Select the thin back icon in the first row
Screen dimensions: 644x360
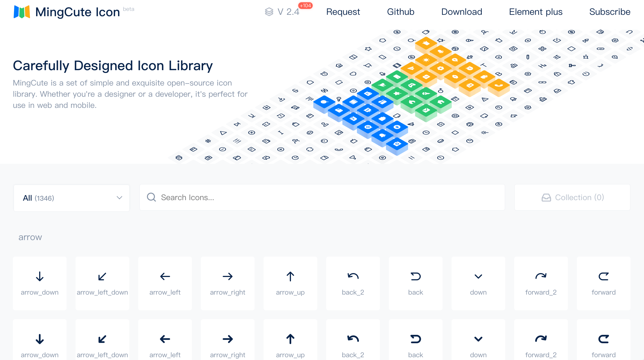[416, 276]
